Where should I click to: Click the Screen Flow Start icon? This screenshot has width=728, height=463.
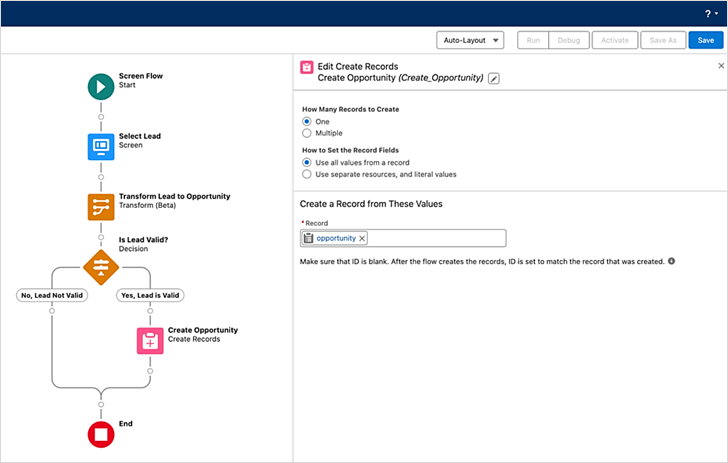100,86
